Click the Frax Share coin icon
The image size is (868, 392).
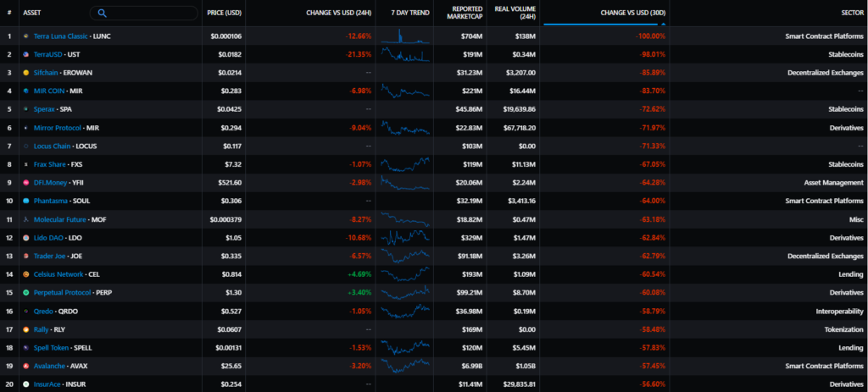pyautogui.click(x=26, y=164)
